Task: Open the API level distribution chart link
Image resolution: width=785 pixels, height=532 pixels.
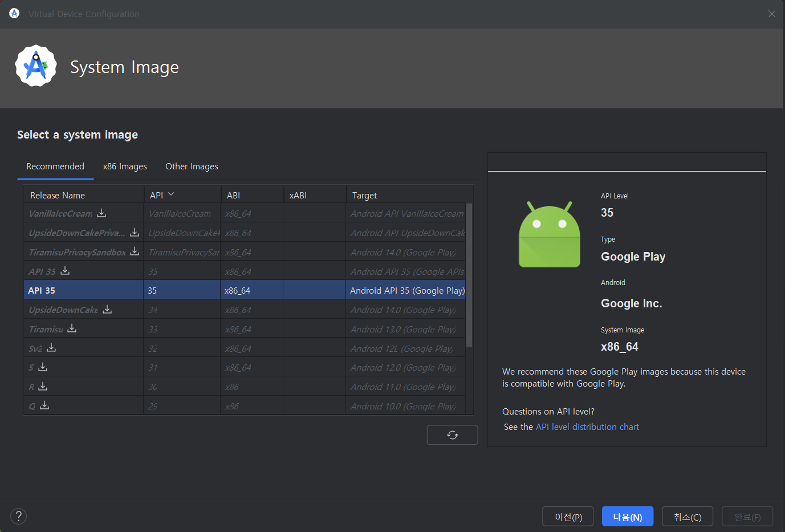Action: 587,427
